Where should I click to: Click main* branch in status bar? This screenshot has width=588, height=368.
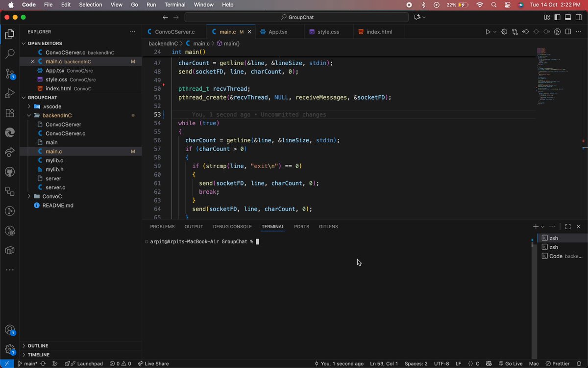coord(27,364)
